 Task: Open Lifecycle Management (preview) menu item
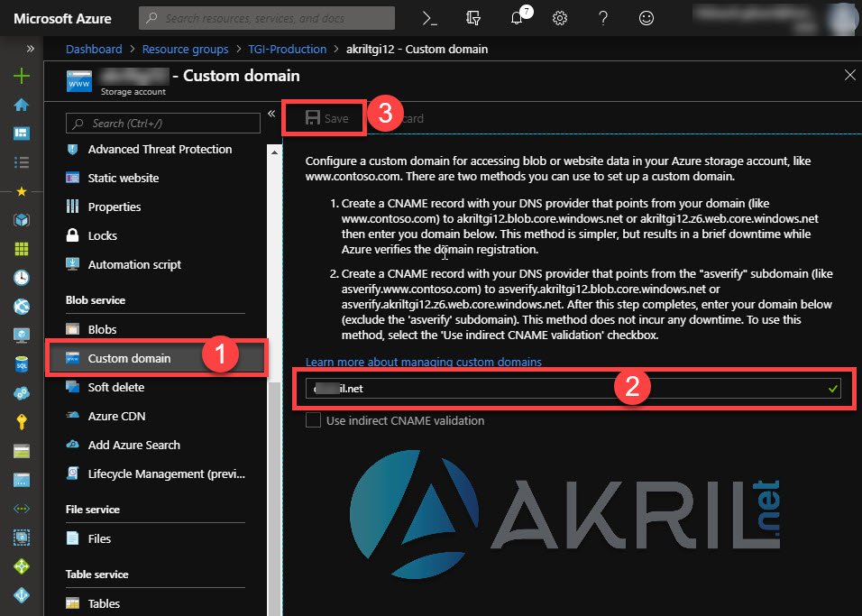coord(156,473)
